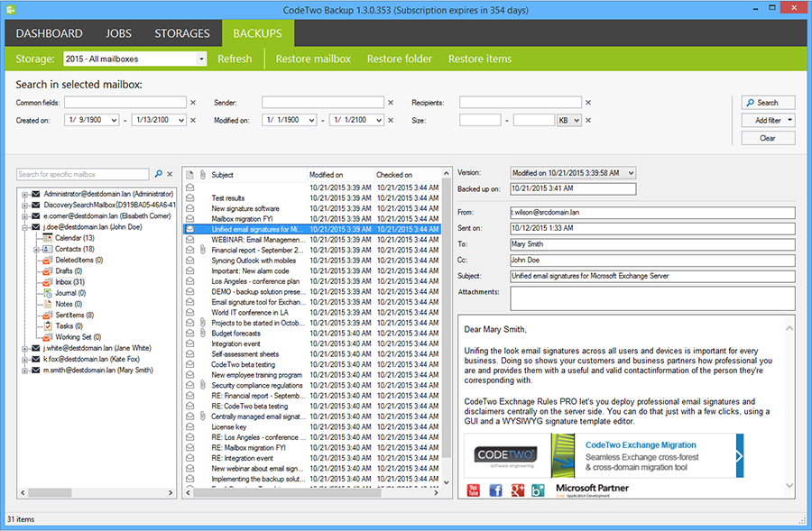This screenshot has height=531, width=812.
Task: Expand the k.fox@destdomain.lan mailbox node
Action: coord(24,359)
